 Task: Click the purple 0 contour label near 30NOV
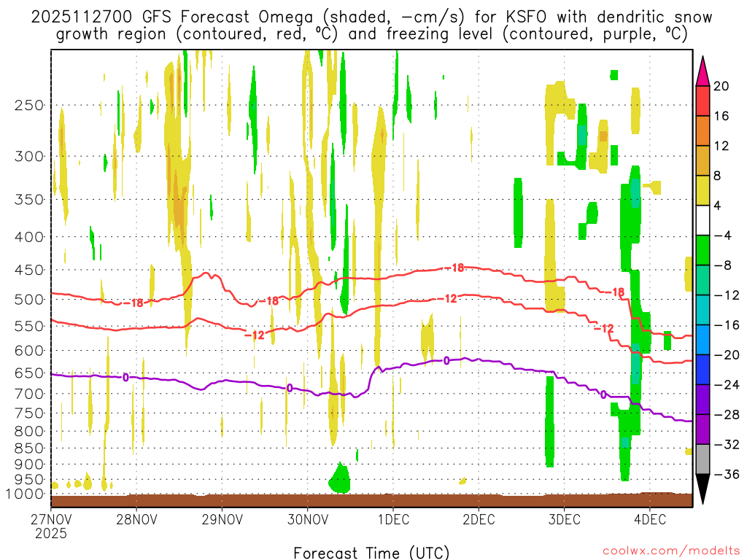[290, 388]
